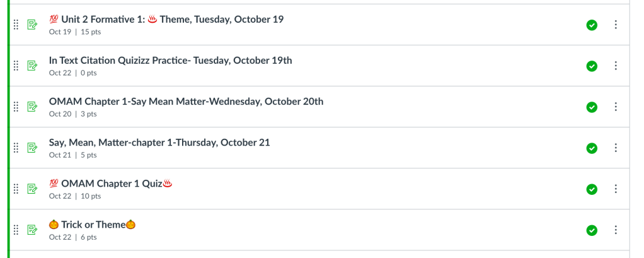Viewport: 644px width, 258px height.
Task: Open kebab menu for Say, Mean, Matter-chapter 1-Thursday
Action: click(x=616, y=148)
